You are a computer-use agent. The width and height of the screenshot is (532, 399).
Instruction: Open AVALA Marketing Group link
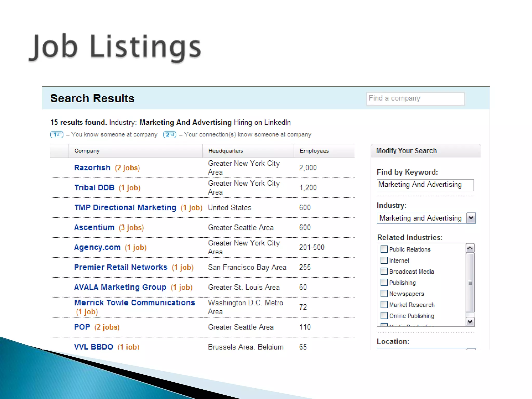pos(120,287)
